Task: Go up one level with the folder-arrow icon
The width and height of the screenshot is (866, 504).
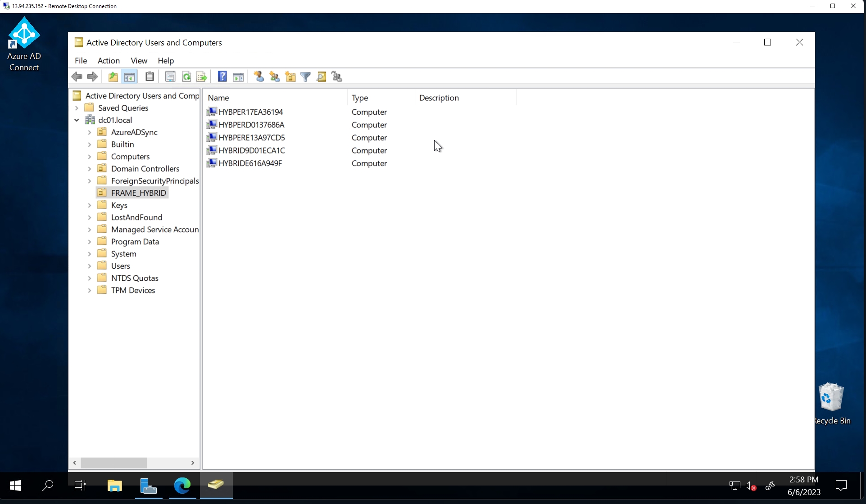Action: pyautogui.click(x=113, y=77)
